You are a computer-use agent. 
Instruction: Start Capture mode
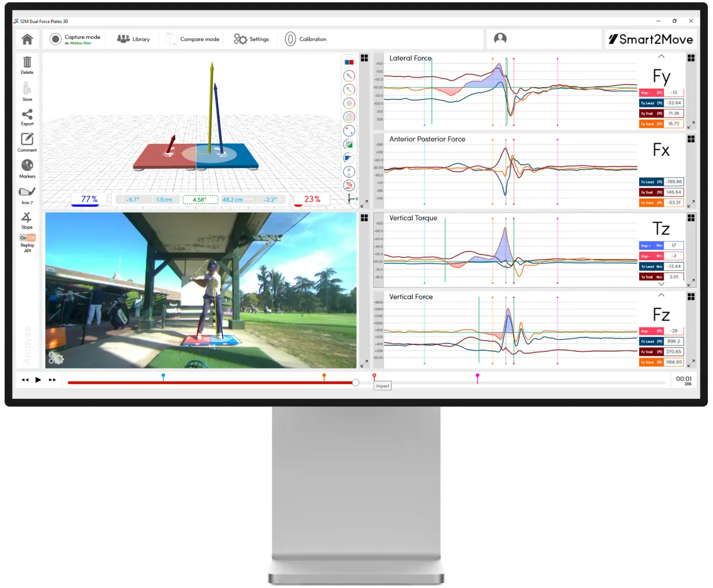[x=75, y=39]
